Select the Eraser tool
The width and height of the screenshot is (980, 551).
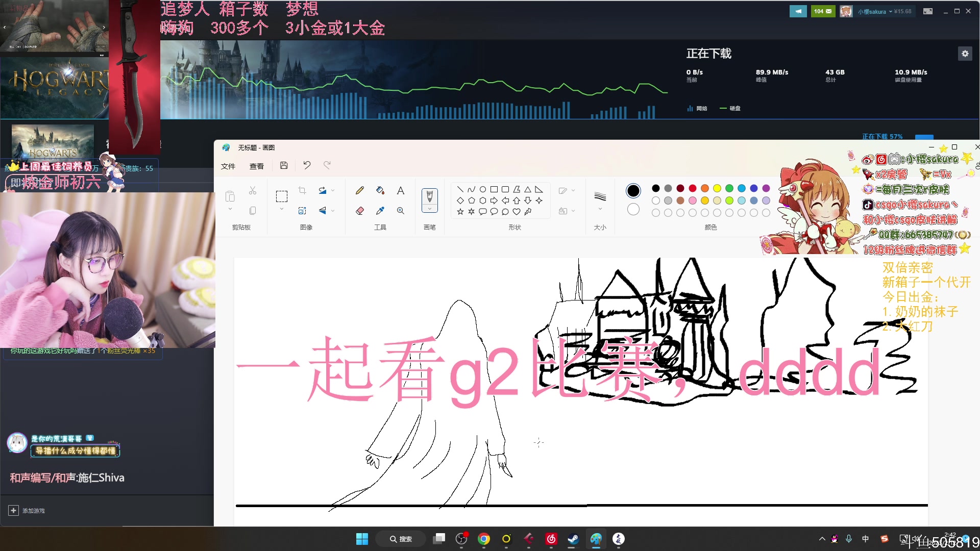click(360, 211)
